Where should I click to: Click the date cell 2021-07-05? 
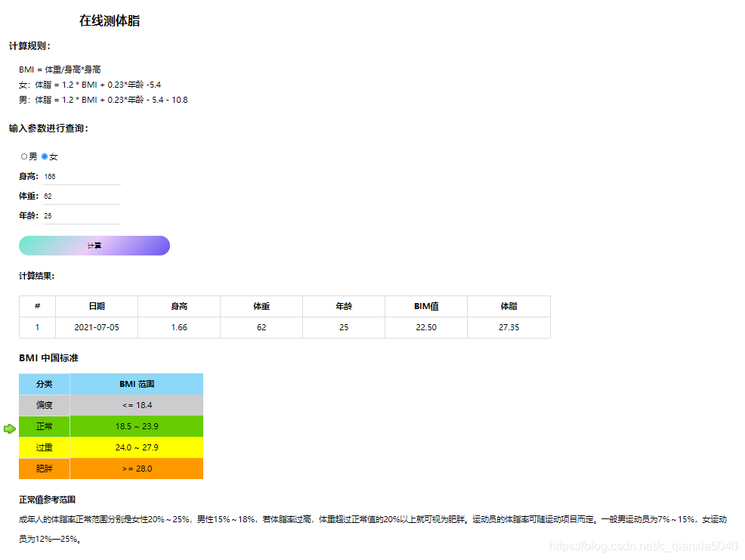pyautogui.click(x=97, y=327)
